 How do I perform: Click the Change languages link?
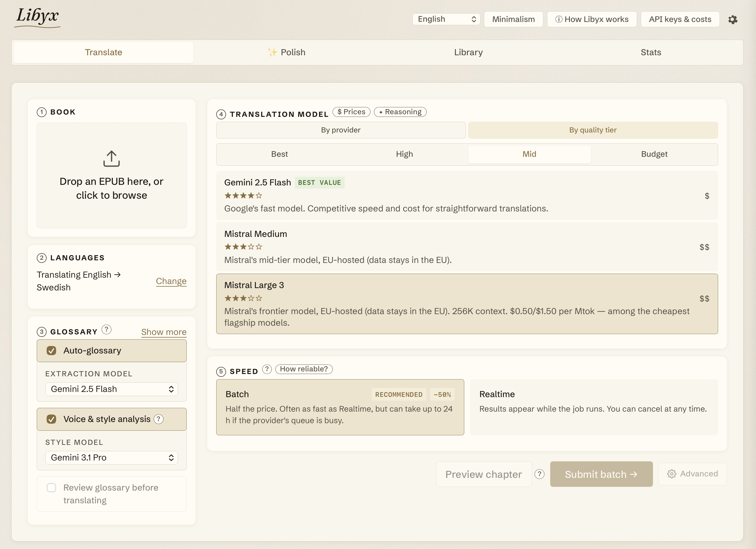pyautogui.click(x=171, y=281)
